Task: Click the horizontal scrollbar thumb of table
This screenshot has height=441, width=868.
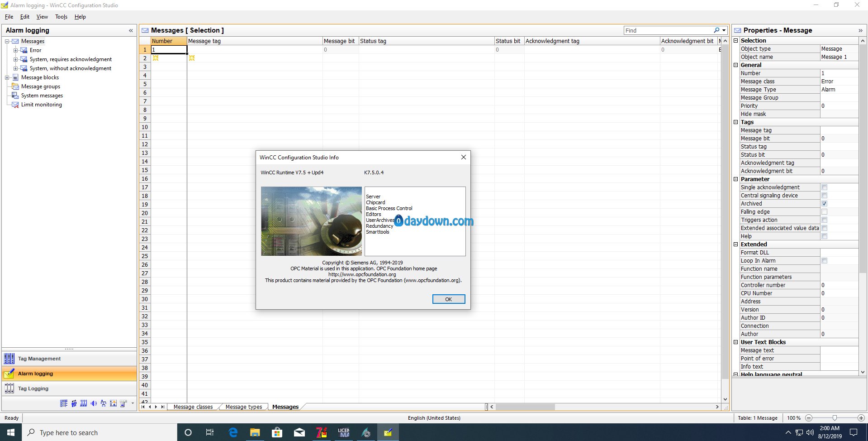Action: tap(525, 407)
